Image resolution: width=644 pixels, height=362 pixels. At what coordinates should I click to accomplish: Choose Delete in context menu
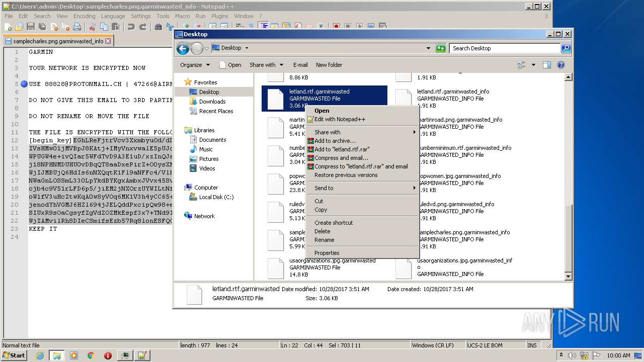pos(362,231)
